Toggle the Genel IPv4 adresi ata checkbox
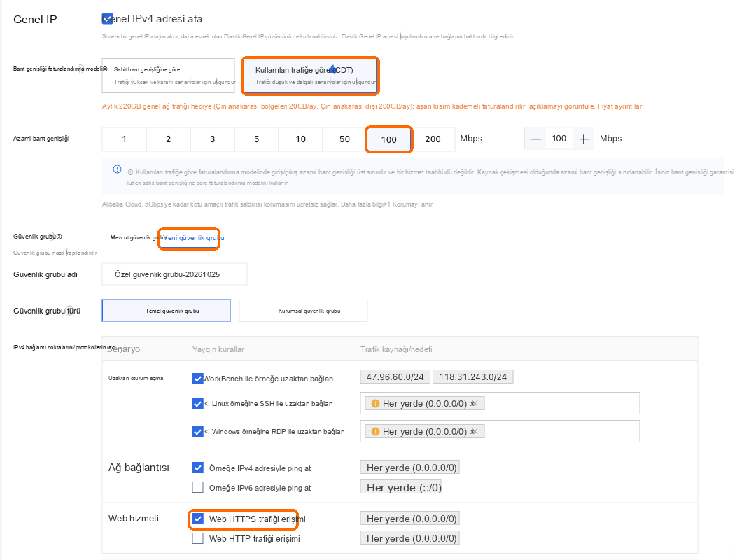735x560 pixels. [107, 19]
